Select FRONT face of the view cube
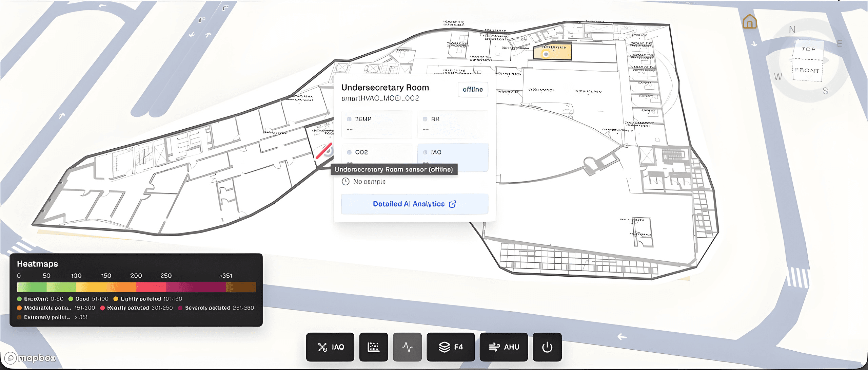This screenshot has width=868, height=370. (x=807, y=70)
